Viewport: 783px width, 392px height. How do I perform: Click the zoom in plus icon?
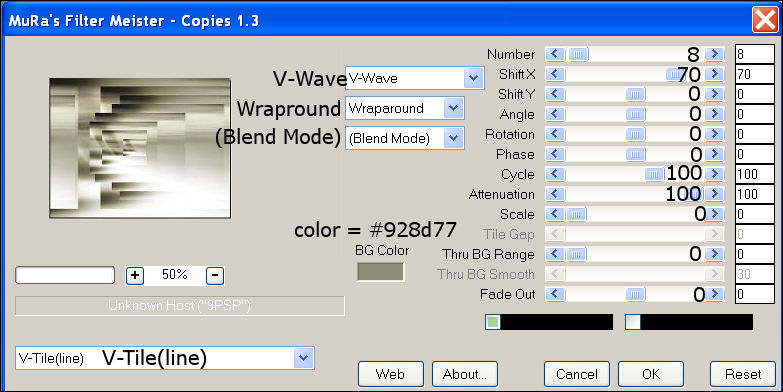[135, 275]
